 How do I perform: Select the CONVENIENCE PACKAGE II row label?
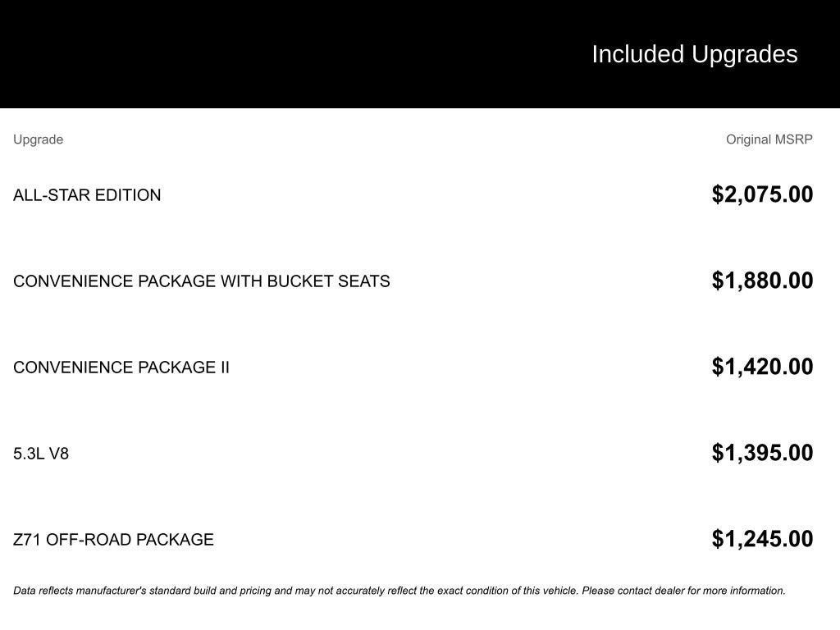coord(121,367)
